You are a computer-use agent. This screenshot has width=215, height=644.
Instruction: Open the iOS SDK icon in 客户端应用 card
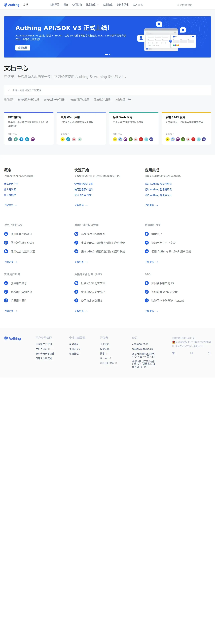click(x=10, y=139)
